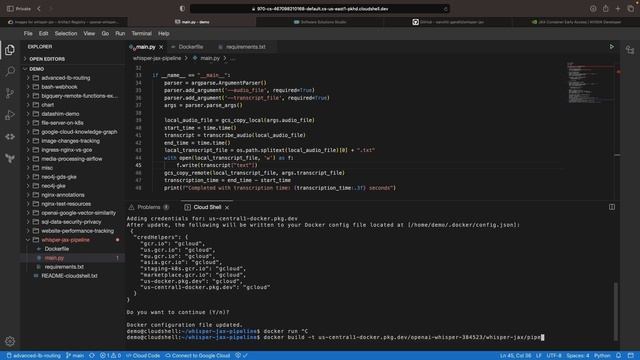
Task: Click the errors and warnings status indicator
Action: (x=110, y=356)
